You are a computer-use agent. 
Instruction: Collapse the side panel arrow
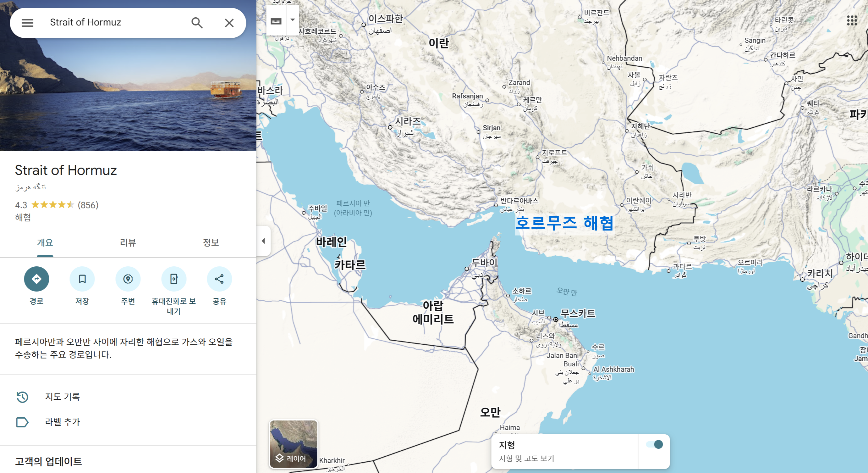[263, 241]
